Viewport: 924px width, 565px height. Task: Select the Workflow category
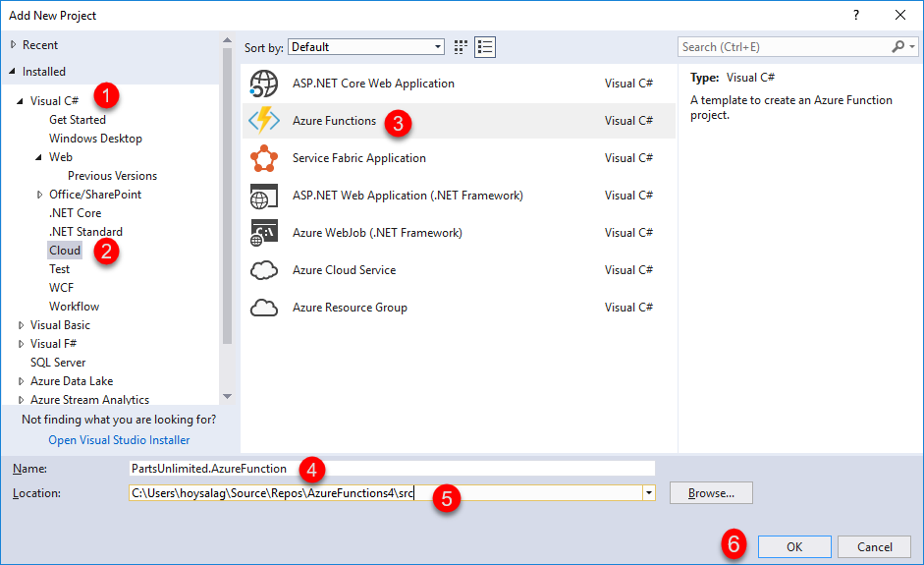click(x=75, y=307)
